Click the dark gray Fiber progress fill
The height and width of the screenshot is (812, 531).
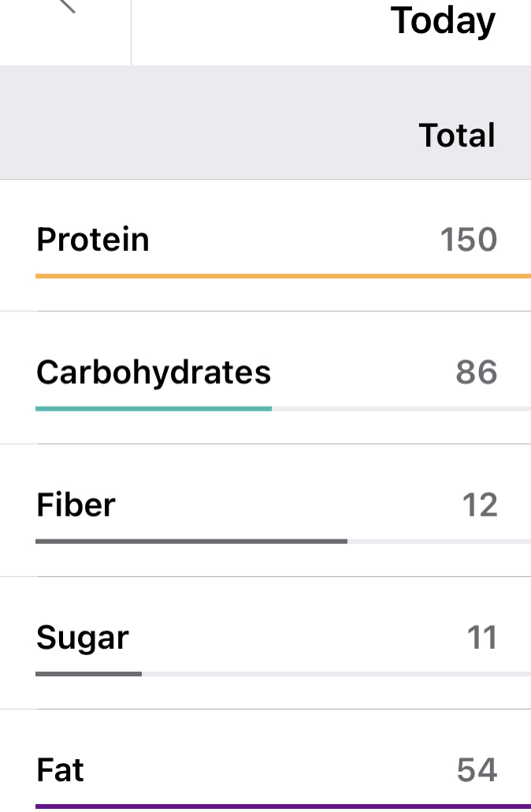coord(191,541)
